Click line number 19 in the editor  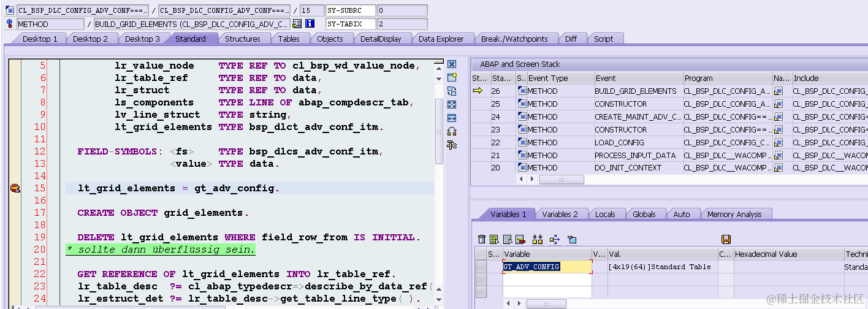coord(39,237)
